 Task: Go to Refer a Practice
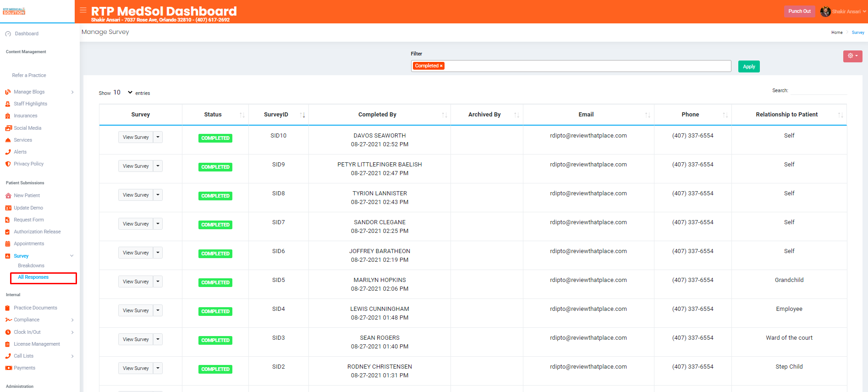click(x=29, y=76)
